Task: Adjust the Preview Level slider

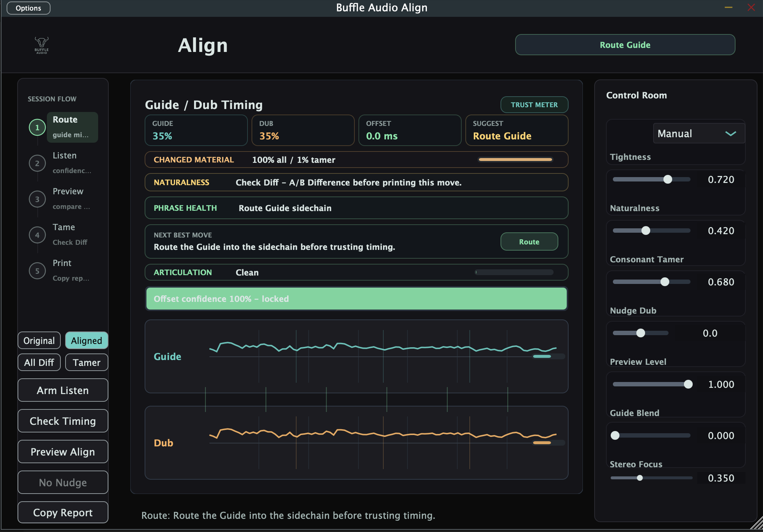Action: click(652, 384)
